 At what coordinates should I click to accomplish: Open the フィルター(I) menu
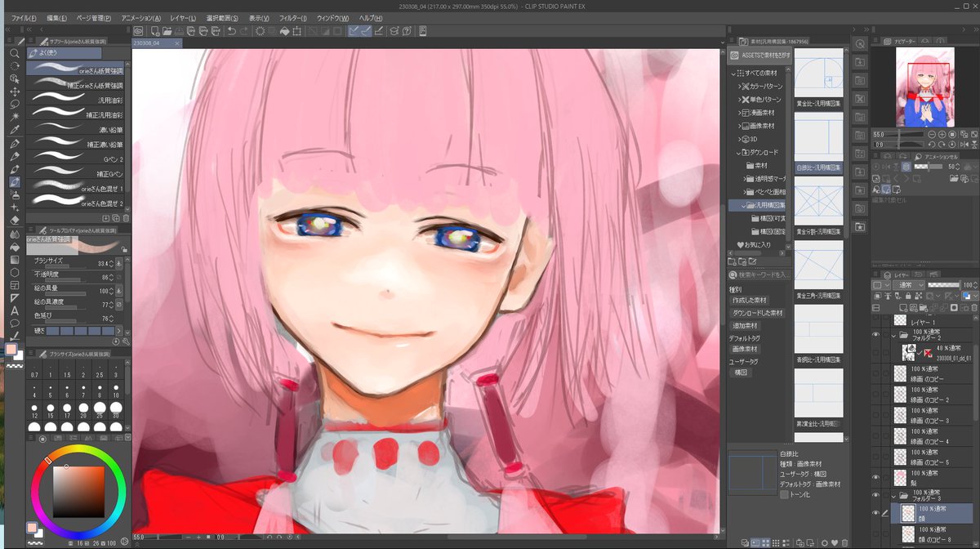293,18
